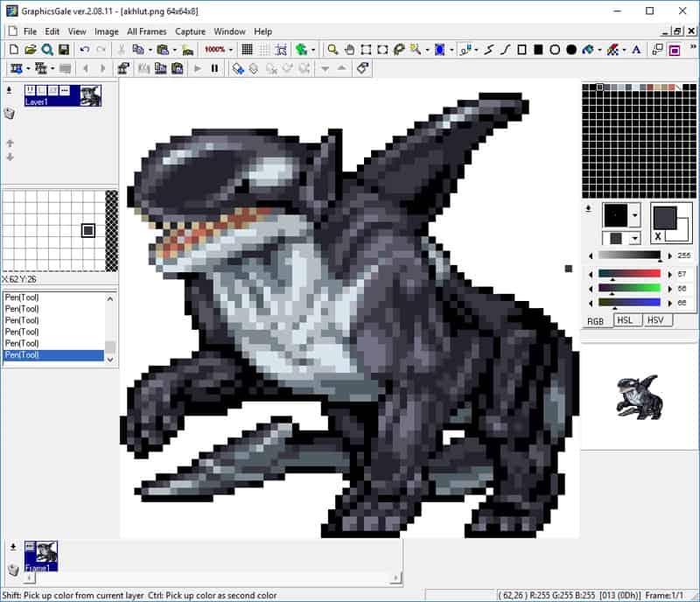Select the filled ellipse tool
Screen dimensions: 700x602
click(x=571, y=50)
